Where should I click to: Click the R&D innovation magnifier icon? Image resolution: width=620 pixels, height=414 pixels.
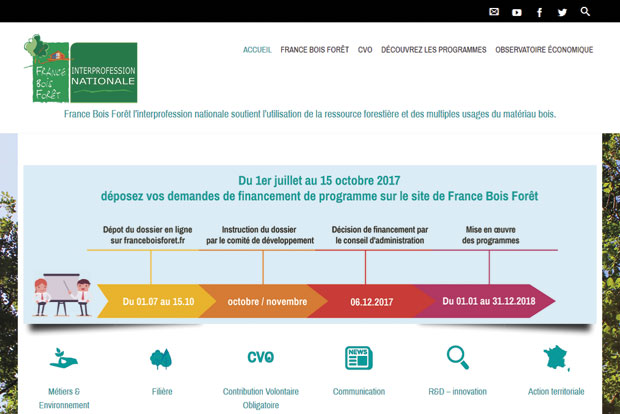click(457, 357)
